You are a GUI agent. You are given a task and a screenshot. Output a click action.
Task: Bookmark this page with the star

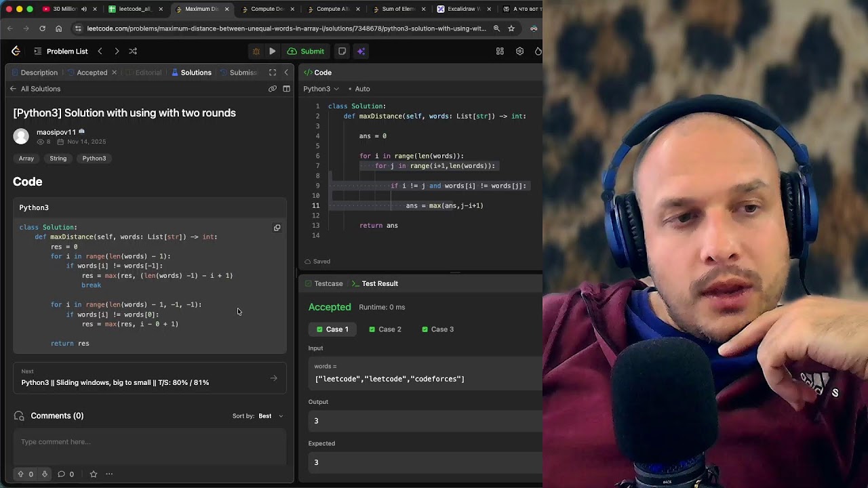511,28
